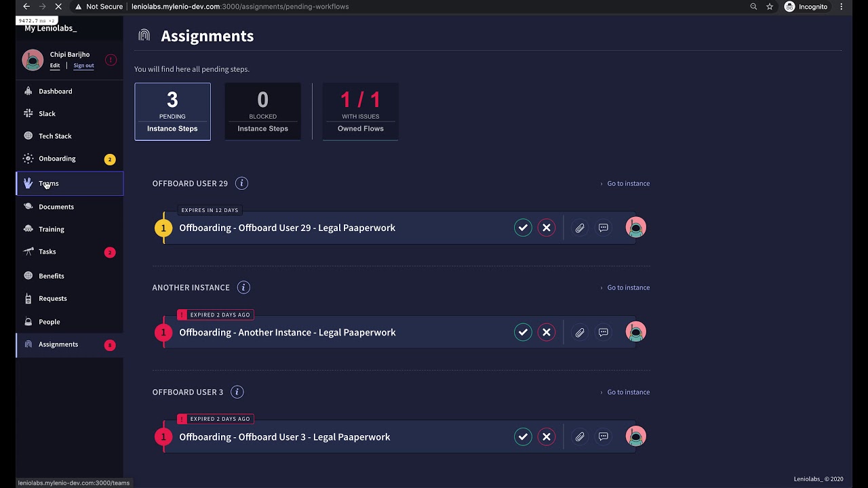
Task: Open attachments for Another Instance step
Action: 580,332
